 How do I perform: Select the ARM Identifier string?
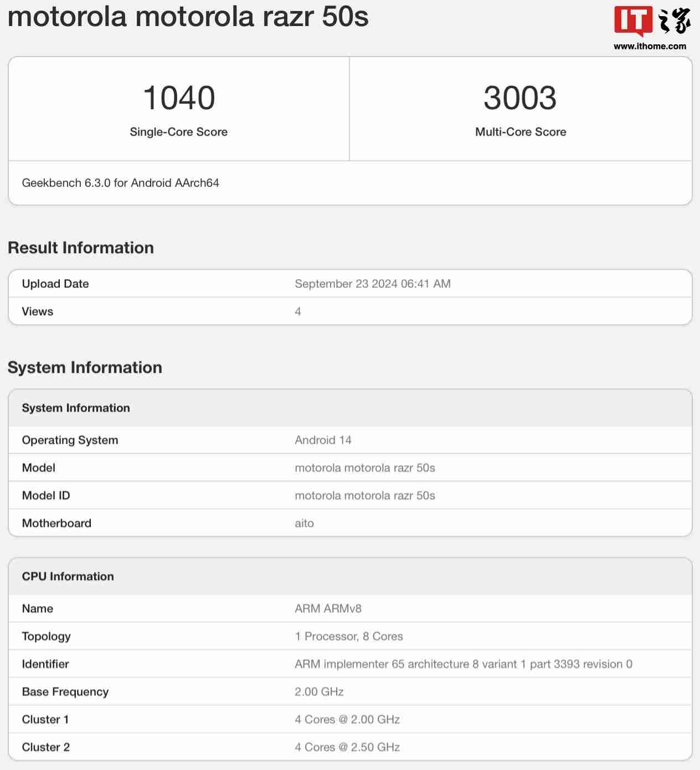(x=465, y=664)
